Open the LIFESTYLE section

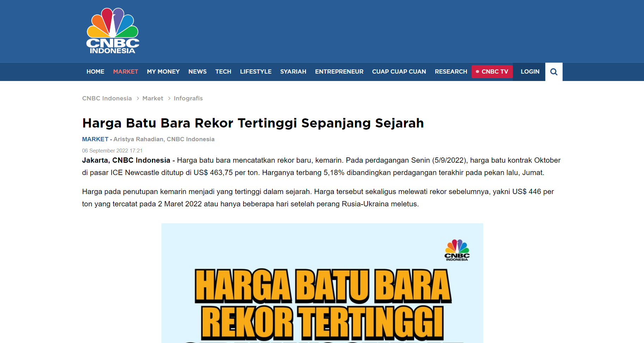256,71
